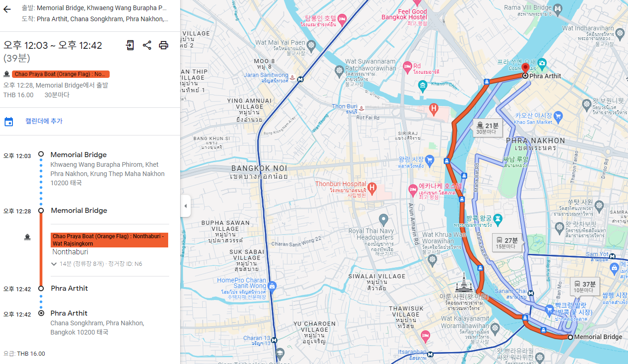
Task: Click Sanam Chai metro station icon
Action: coord(531,293)
